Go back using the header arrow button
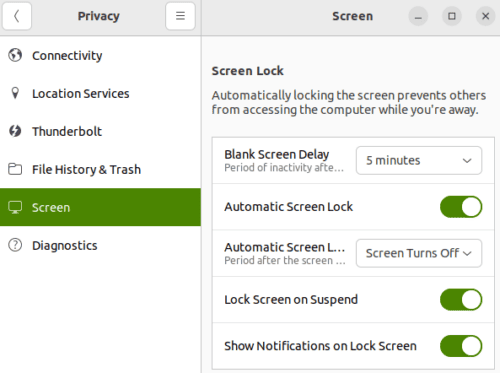Screen dimensions: 500x373 (x=17, y=16)
